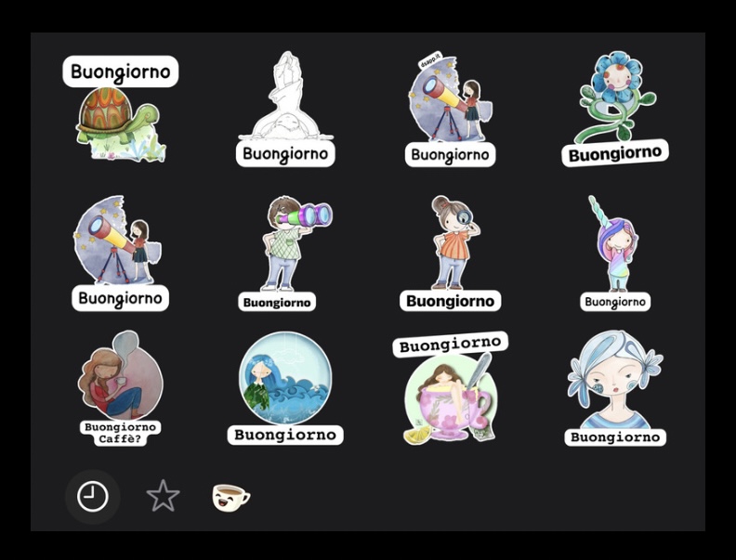736x560 pixels.
Task: Open the favorites star tab
Action: pyautogui.click(x=163, y=497)
